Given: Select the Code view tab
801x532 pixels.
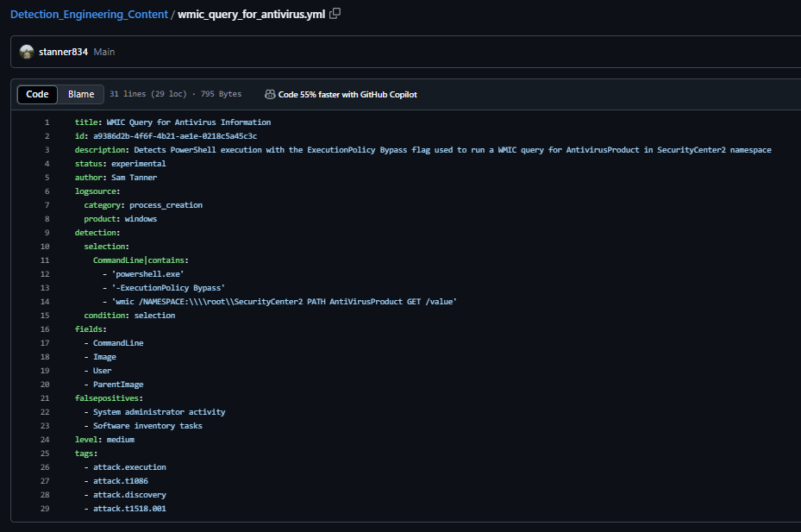Looking at the screenshot, I should pyautogui.click(x=37, y=94).
